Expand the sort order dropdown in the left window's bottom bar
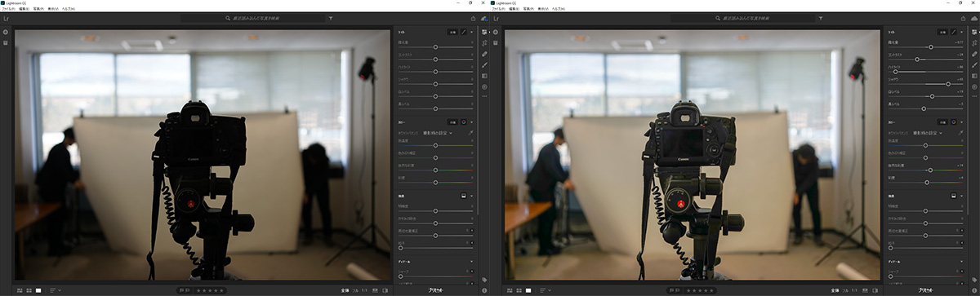This screenshot has width=980, height=296. (56, 289)
